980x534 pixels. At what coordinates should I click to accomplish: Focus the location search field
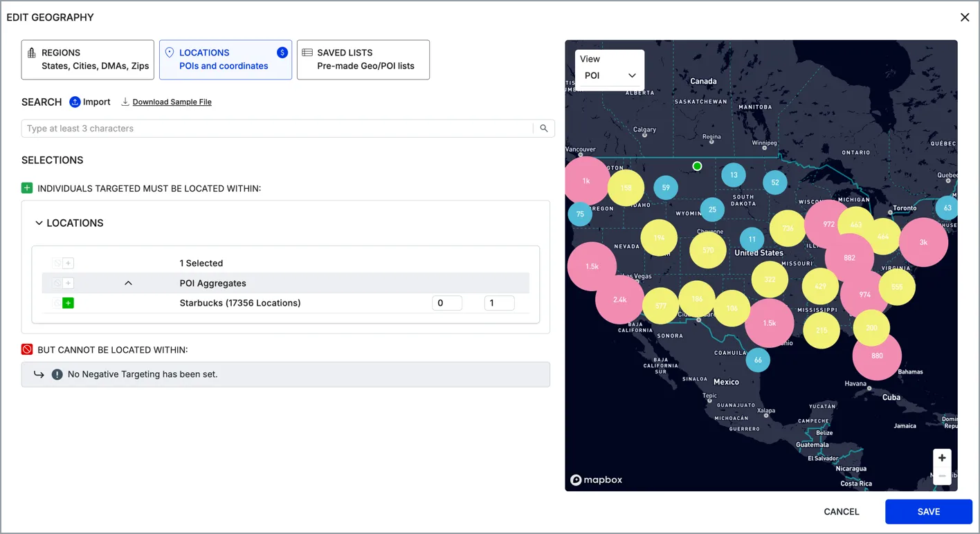coord(278,128)
